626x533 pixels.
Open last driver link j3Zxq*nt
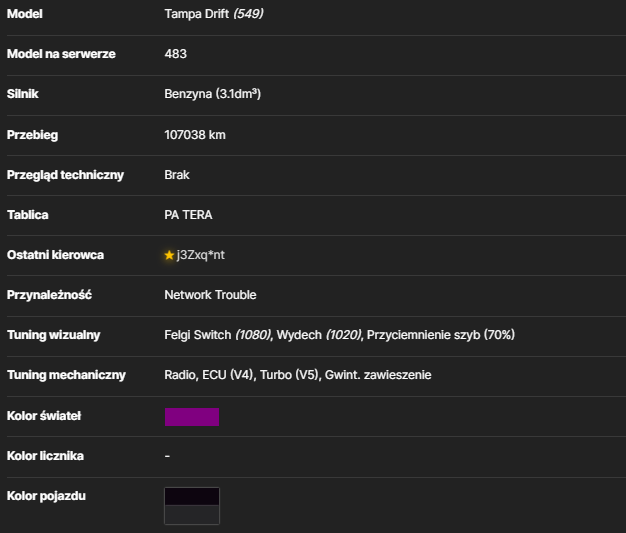(x=201, y=255)
